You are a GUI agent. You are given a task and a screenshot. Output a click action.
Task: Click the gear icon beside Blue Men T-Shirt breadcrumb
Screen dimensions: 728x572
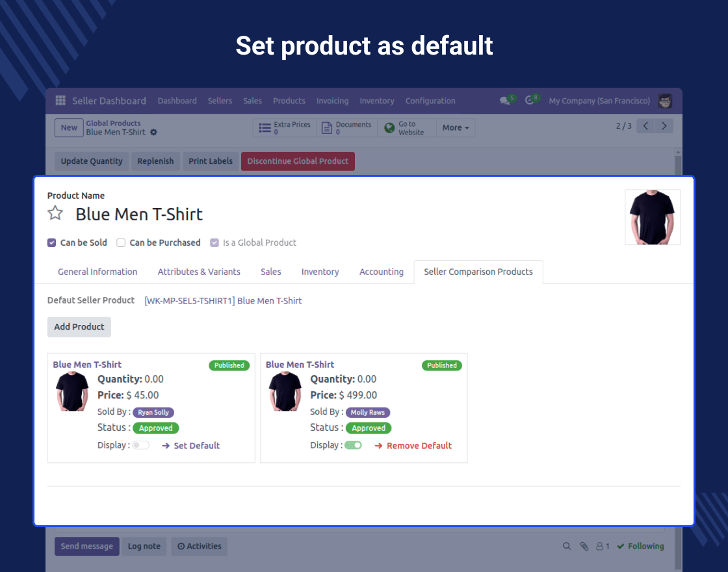coord(153,133)
